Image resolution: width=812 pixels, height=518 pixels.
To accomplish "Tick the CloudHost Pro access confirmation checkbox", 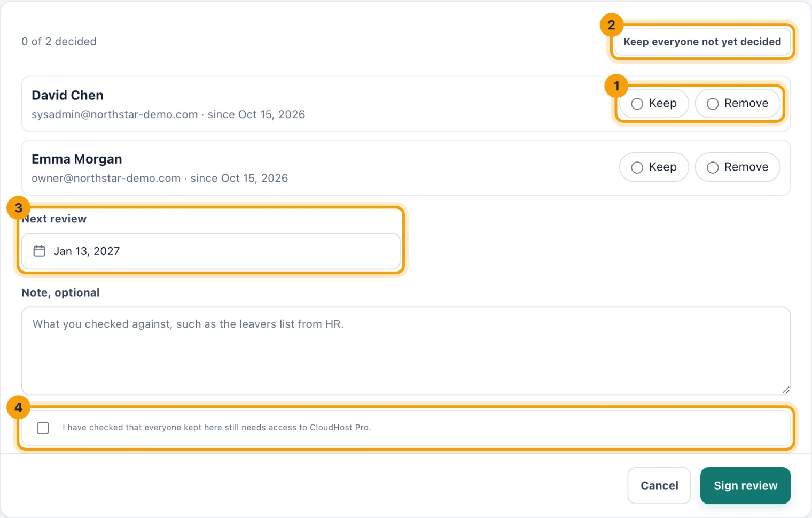I will (x=43, y=428).
